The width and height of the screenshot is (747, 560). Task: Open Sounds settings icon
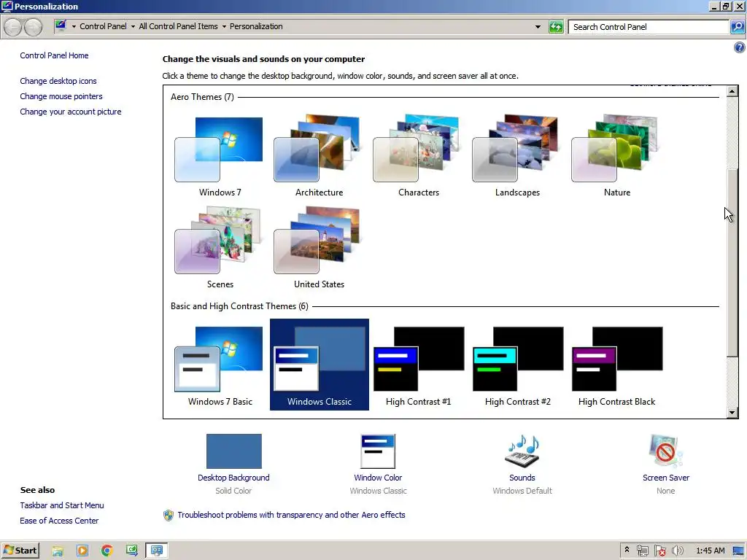coord(522,451)
